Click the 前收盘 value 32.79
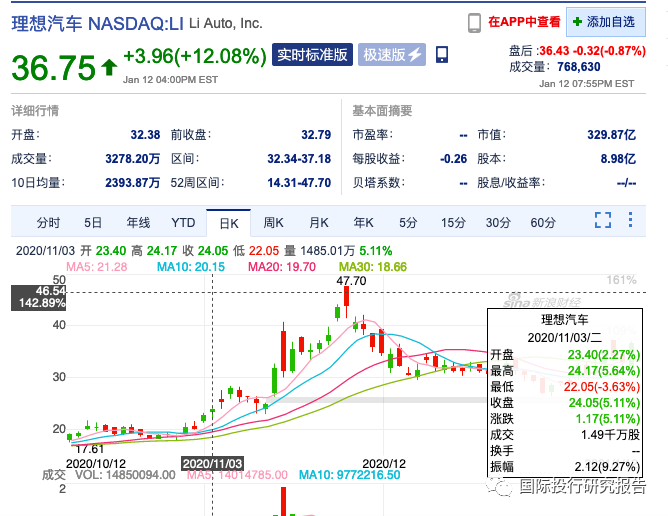The image size is (668, 516). pos(316,135)
